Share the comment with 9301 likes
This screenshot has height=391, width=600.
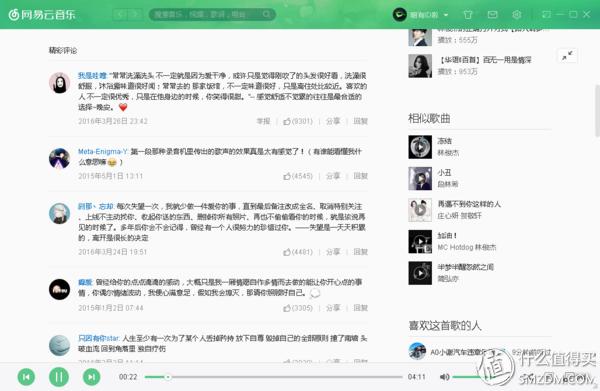(x=333, y=121)
